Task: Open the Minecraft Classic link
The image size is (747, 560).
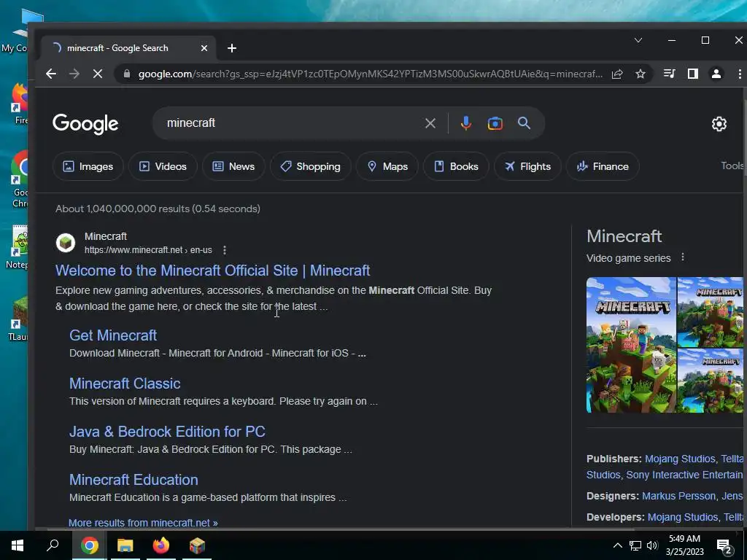Action: [x=125, y=384]
